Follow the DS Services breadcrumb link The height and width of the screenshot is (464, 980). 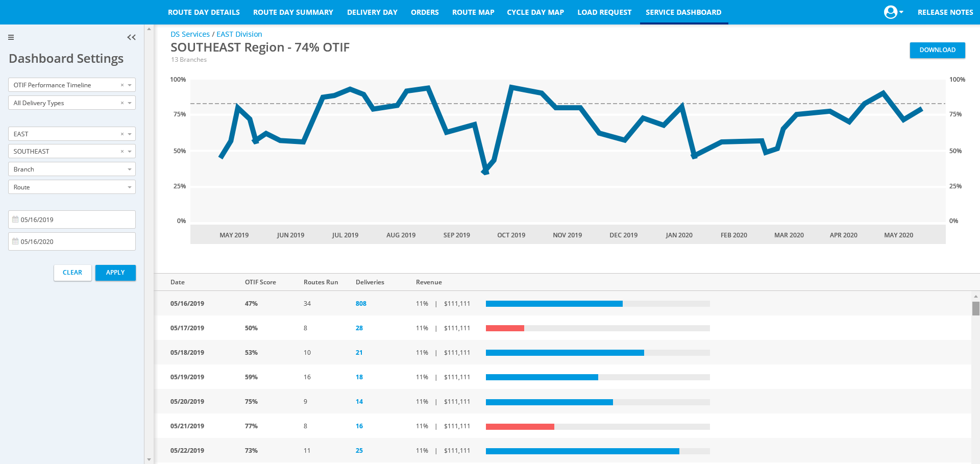(189, 34)
